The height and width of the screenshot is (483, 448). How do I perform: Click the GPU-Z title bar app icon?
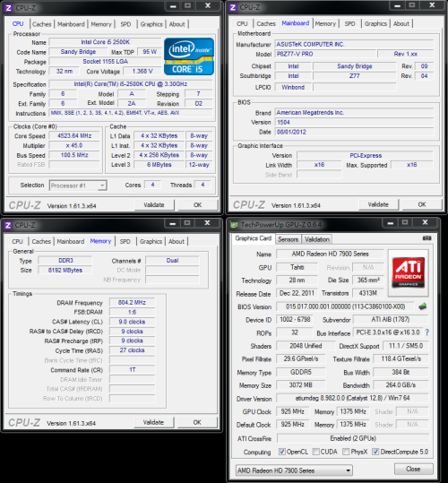[x=234, y=225]
